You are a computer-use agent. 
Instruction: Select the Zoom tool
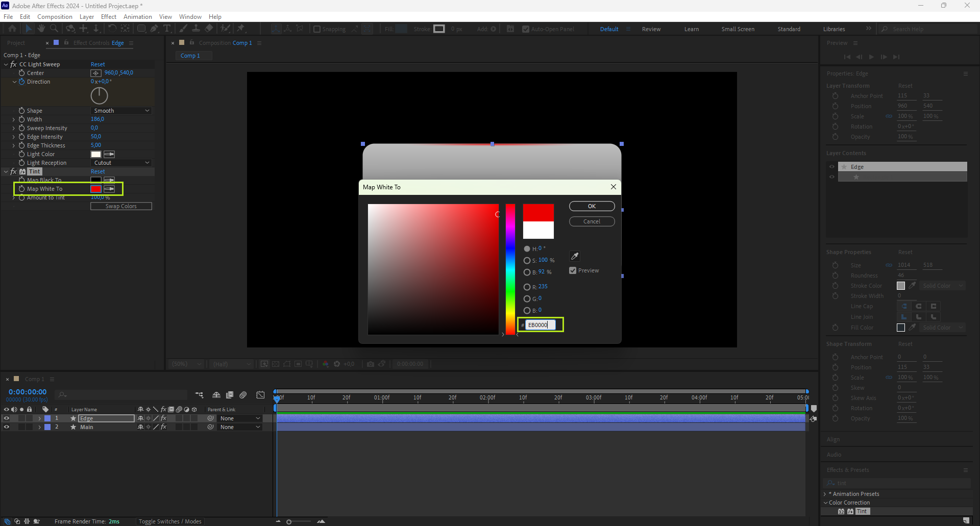pos(54,29)
